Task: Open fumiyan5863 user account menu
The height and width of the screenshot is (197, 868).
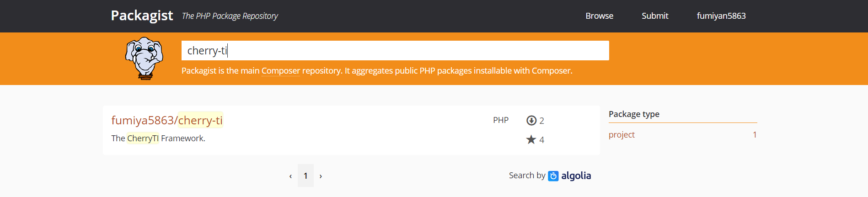Action: pyautogui.click(x=721, y=16)
